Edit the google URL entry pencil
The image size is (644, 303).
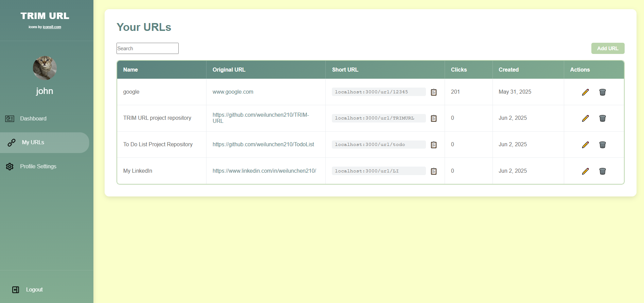[x=585, y=92]
